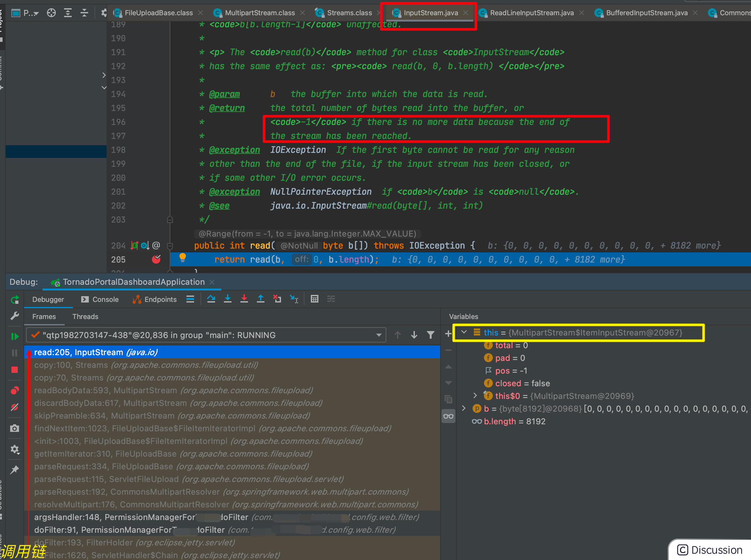Click Trace Current Stream Chain icon
This screenshot has height=560, width=751.
331,299
